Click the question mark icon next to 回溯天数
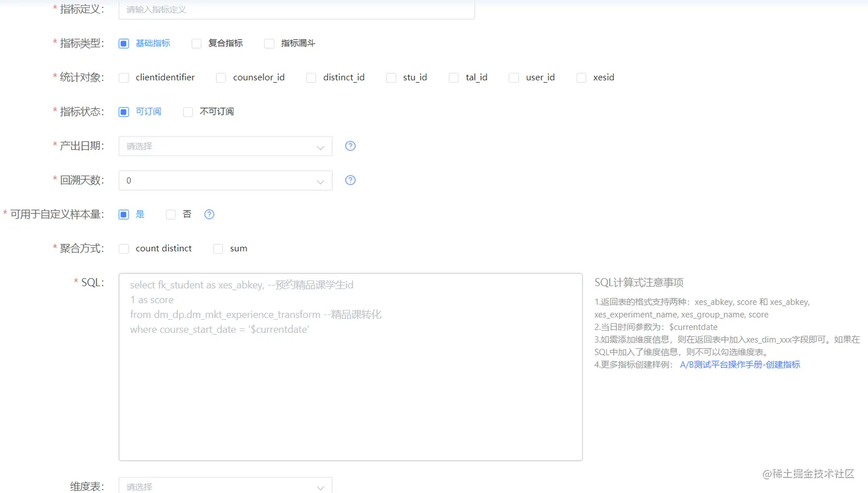Viewport: 868px width, 493px height. pyautogui.click(x=350, y=180)
